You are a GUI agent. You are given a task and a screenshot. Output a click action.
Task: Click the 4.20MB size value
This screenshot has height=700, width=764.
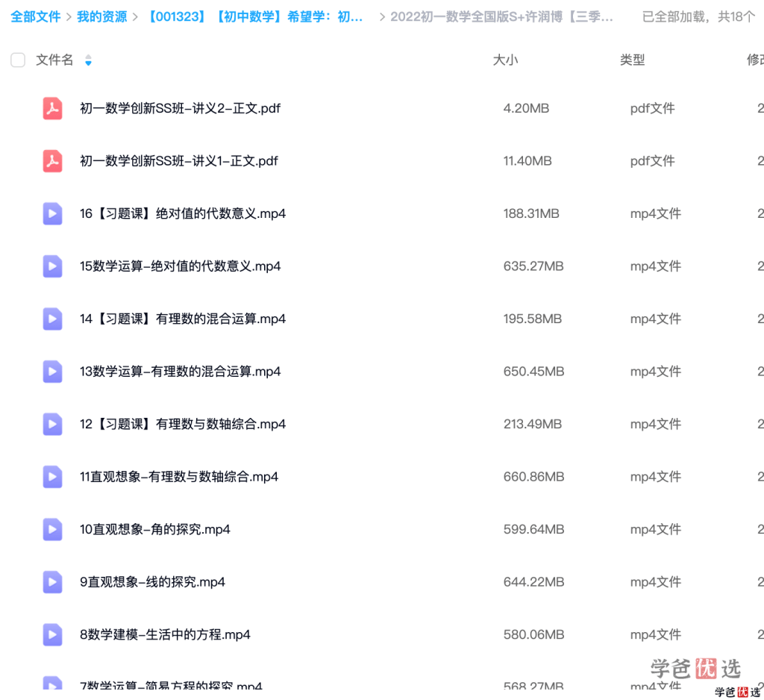click(526, 108)
